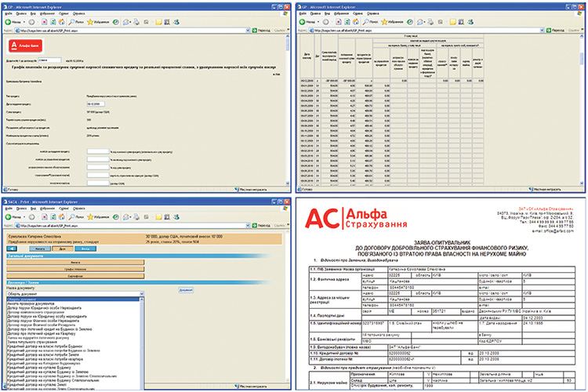
Task: Open Избранное menu in the Alfa-Bank logo GP window
Action: click(47, 13)
